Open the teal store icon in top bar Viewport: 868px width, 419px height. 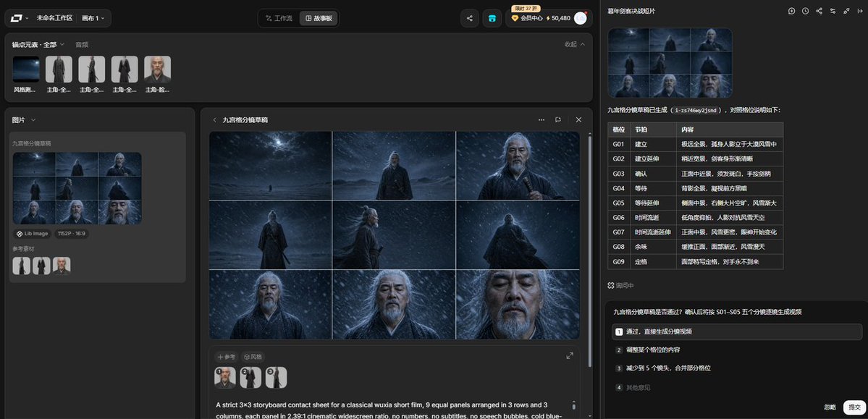coord(492,18)
